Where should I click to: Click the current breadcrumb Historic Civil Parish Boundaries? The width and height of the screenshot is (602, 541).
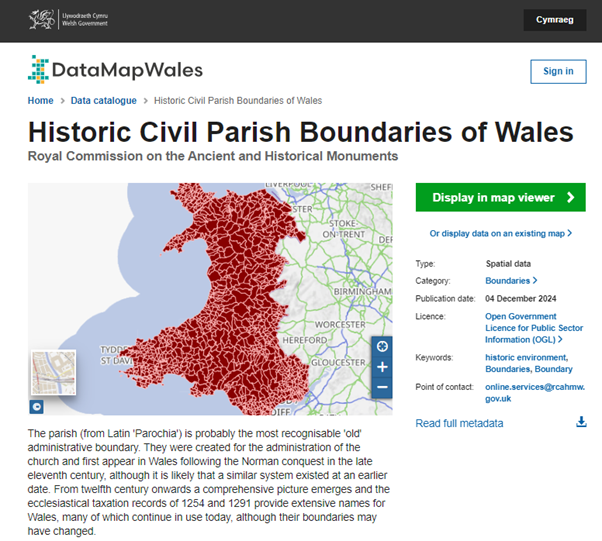coord(238,101)
